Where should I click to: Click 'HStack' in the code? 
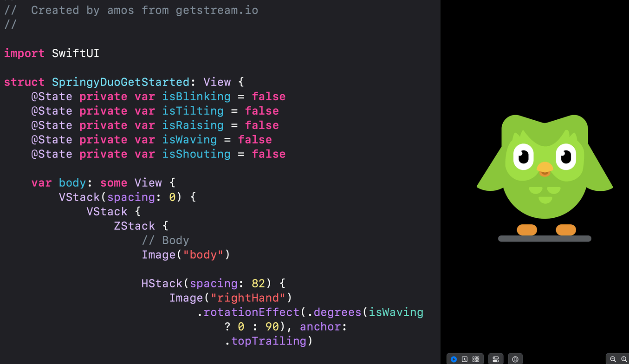(162, 284)
